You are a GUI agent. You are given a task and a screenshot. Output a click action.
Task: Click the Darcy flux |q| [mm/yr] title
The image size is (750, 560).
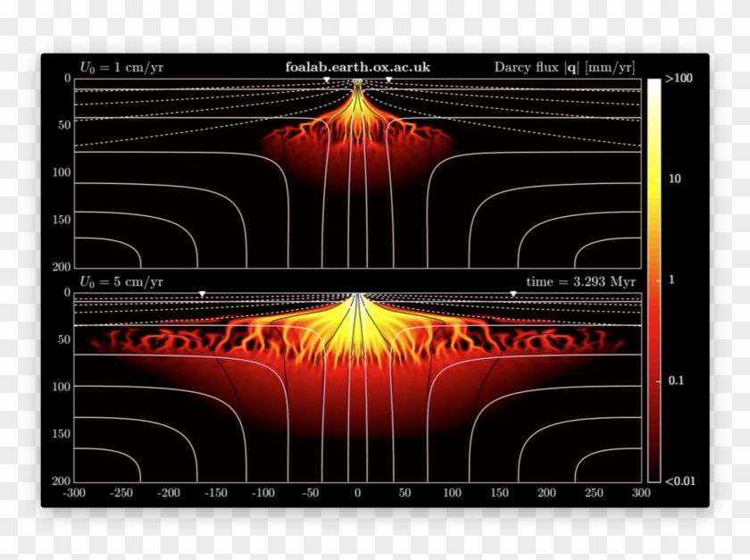[564, 66]
